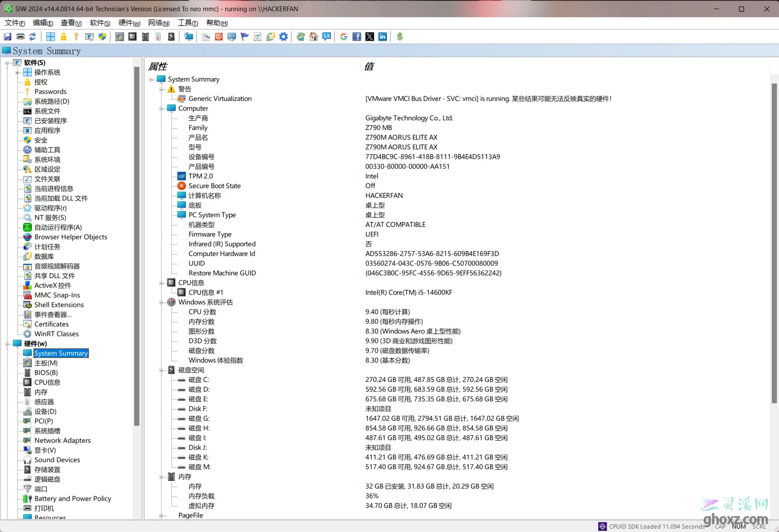779x532 pixels.
Task: Click the thermometer sensors toolbar icon
Action: coord(158,37)
